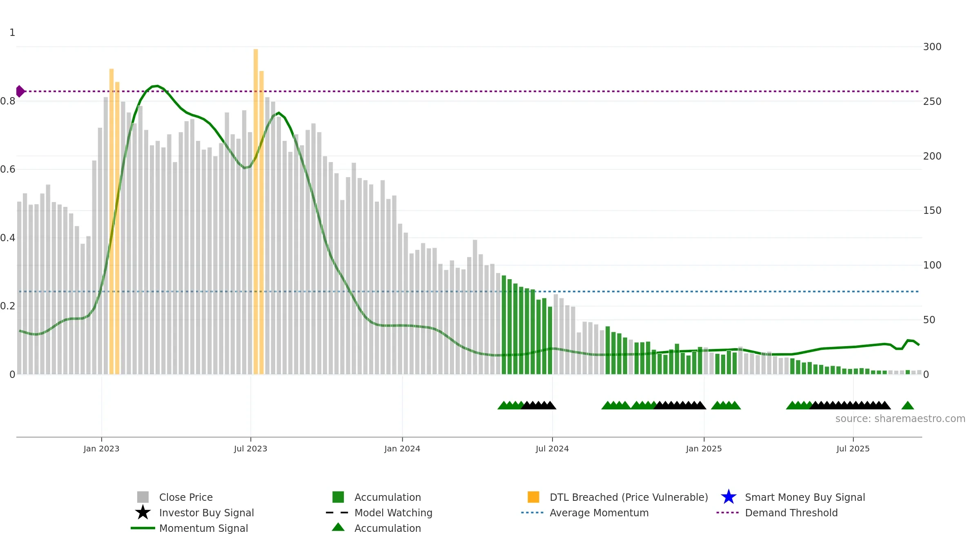Image resolution: width=980 pixels, height=551 pixels.
Task: Toggle the Momentum Signal legend label
Action: [x=204, y=528]
